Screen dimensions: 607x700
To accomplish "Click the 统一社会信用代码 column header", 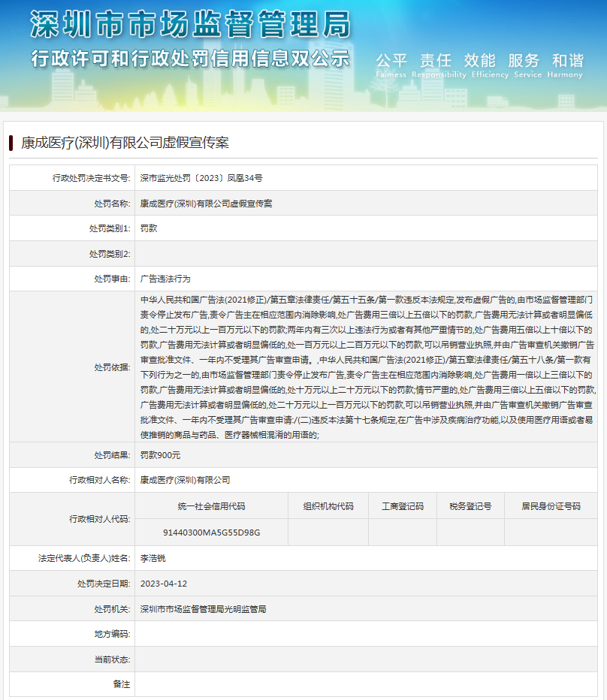I will pos(211,506).
